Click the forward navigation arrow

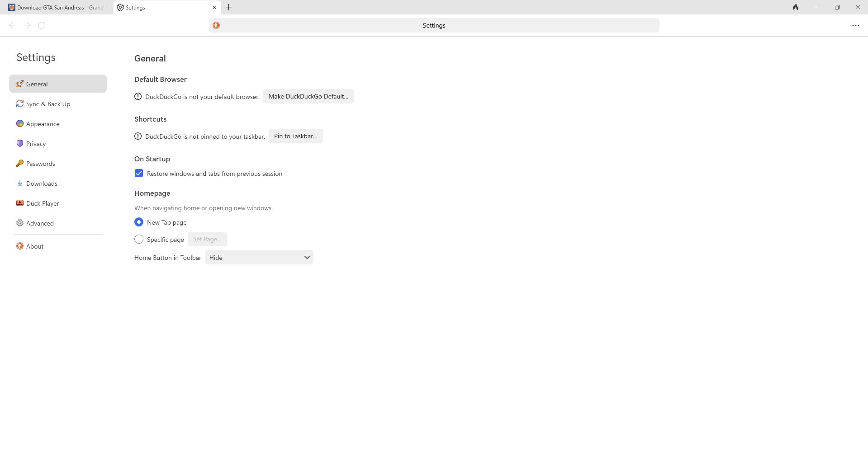[27, 25]
